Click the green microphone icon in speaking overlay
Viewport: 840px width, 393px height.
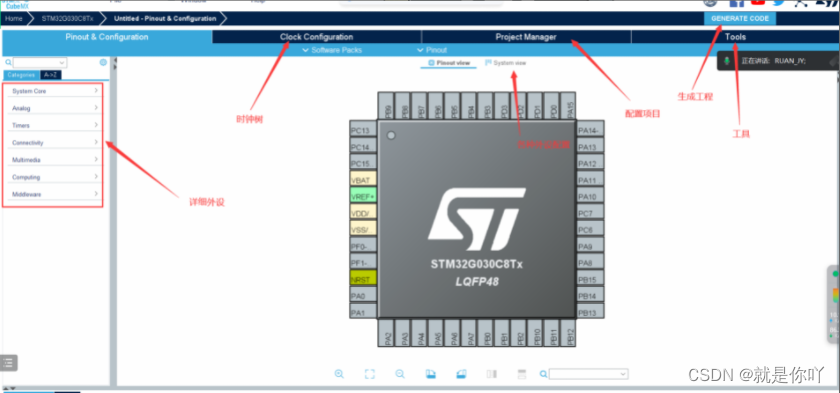[x=727, y=61]
